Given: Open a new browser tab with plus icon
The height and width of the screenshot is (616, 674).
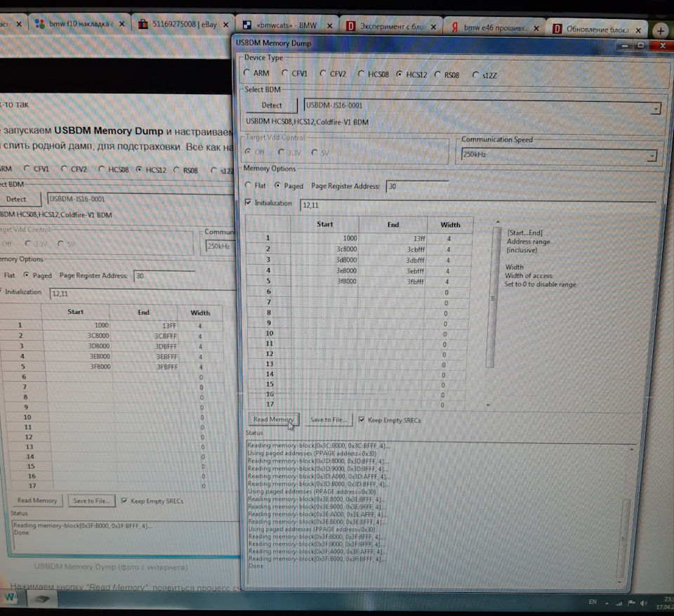Looking at the screenshot, I should 661,31.
